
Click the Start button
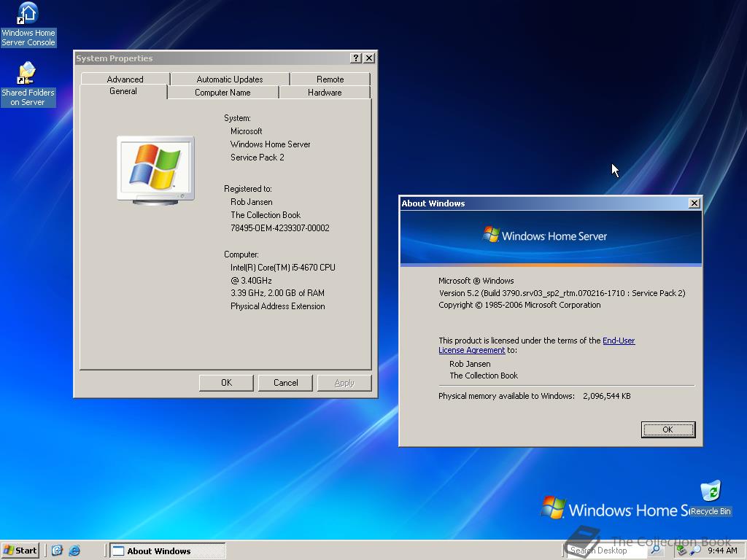20,551
